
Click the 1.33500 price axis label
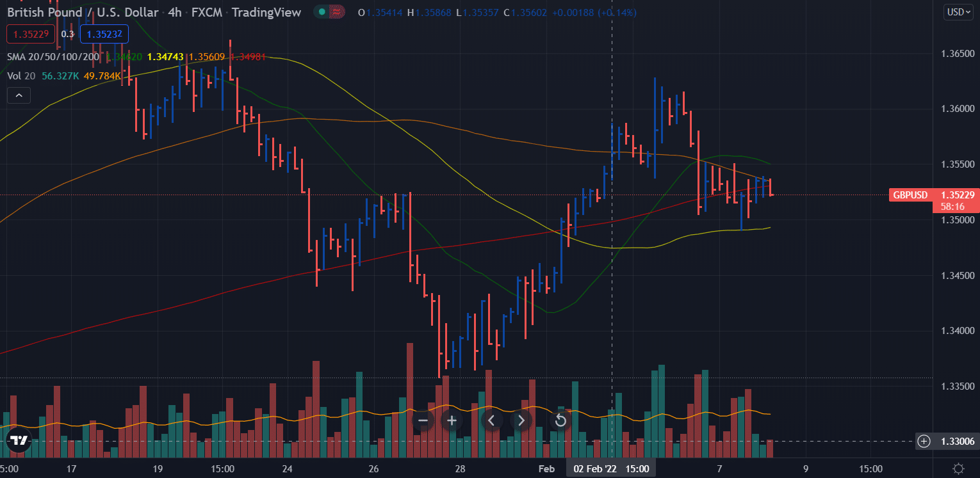(x=957, y=386)
